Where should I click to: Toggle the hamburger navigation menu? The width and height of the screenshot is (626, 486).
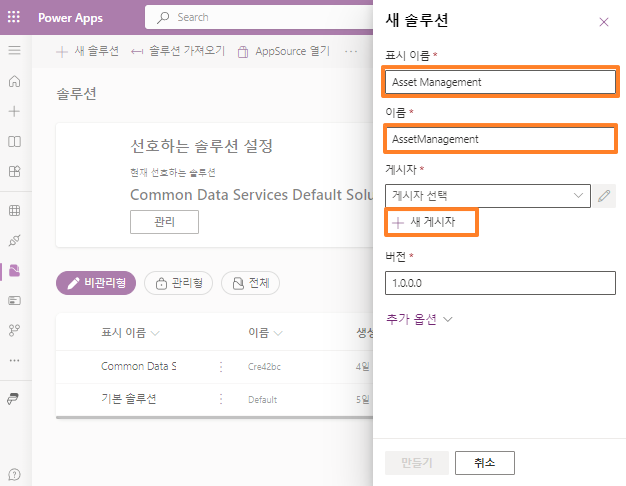[x=14, y=50]
